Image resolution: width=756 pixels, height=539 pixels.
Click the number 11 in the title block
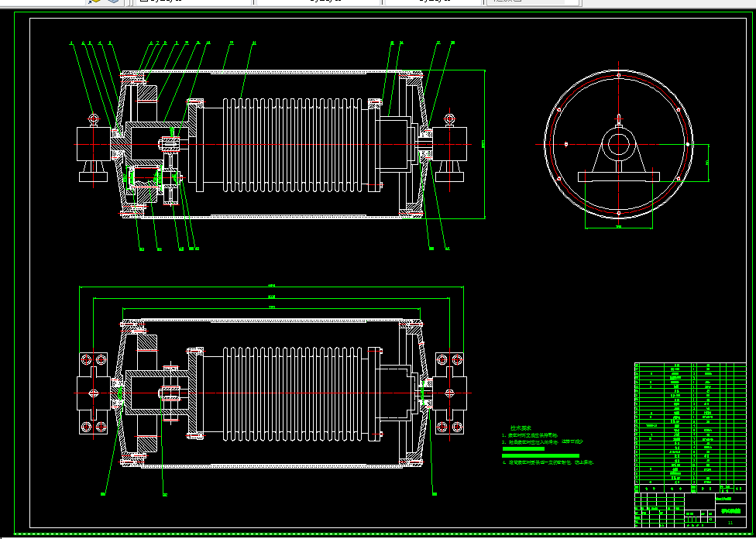click(730, 523)
